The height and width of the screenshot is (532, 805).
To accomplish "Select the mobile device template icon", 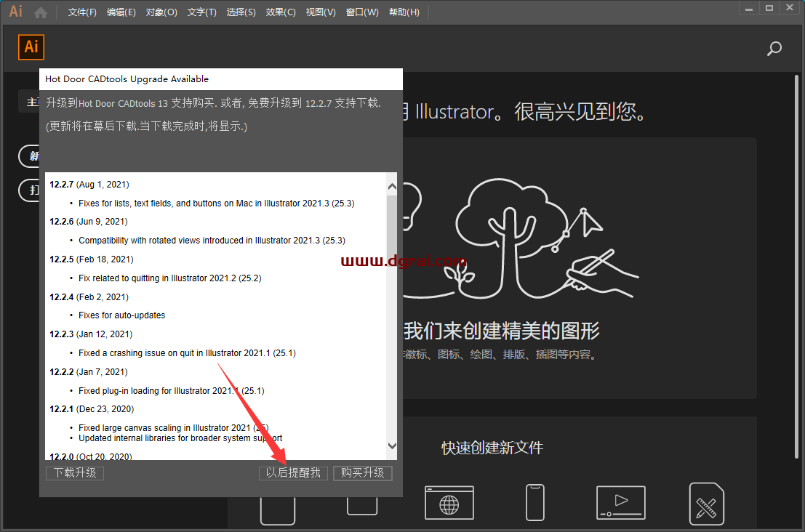I will point(534,501).
